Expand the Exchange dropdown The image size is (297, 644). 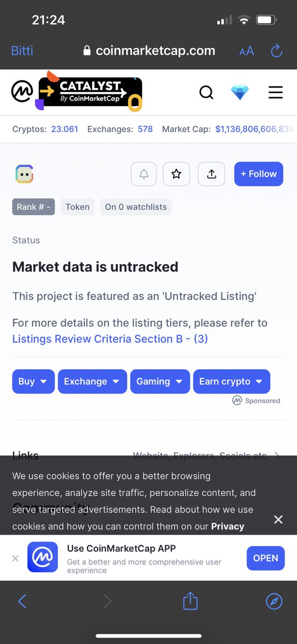[92, 382]
